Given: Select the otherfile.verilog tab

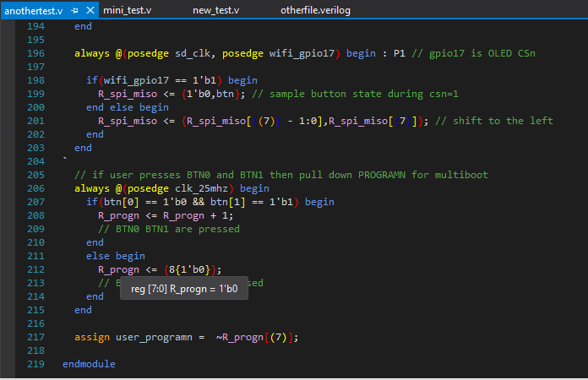Looking at the screenshot, I should pyautogui.click(x=315, y=10).
